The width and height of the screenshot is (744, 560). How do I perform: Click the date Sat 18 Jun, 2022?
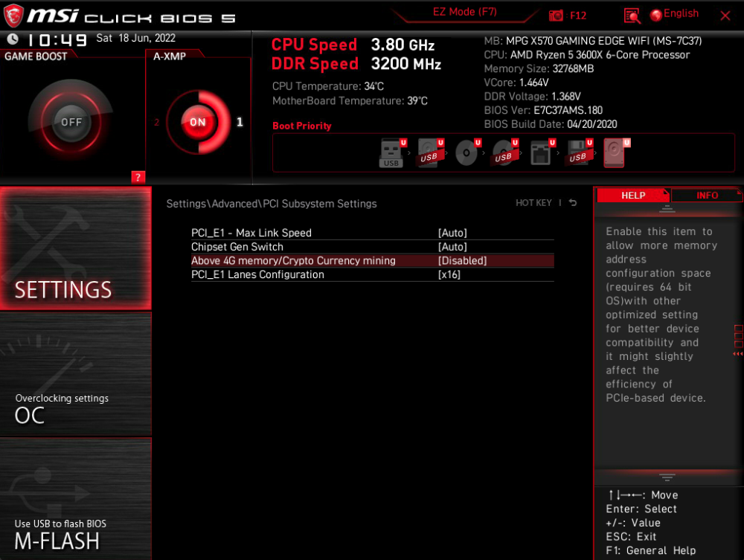(x=135, y=38)
